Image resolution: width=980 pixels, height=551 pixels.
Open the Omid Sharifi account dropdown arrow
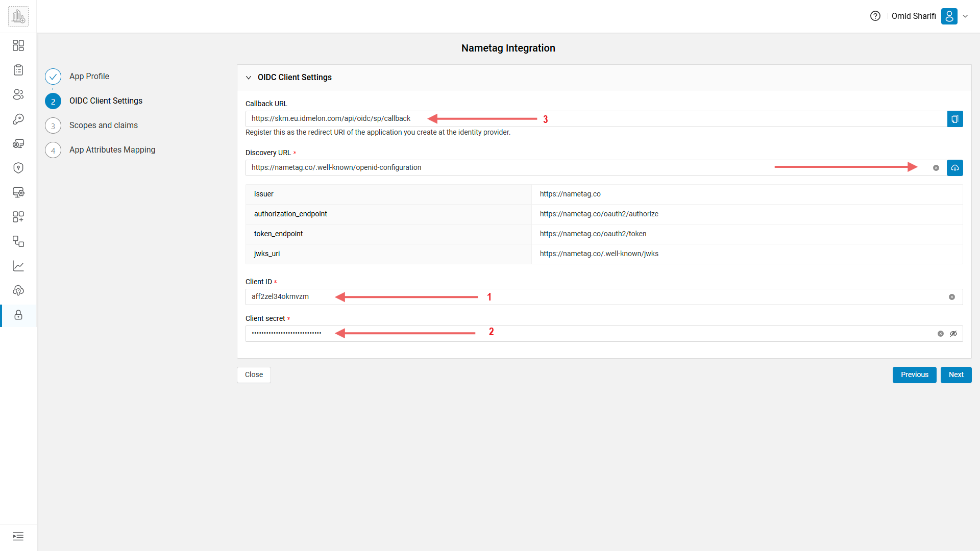coord(966,16)
